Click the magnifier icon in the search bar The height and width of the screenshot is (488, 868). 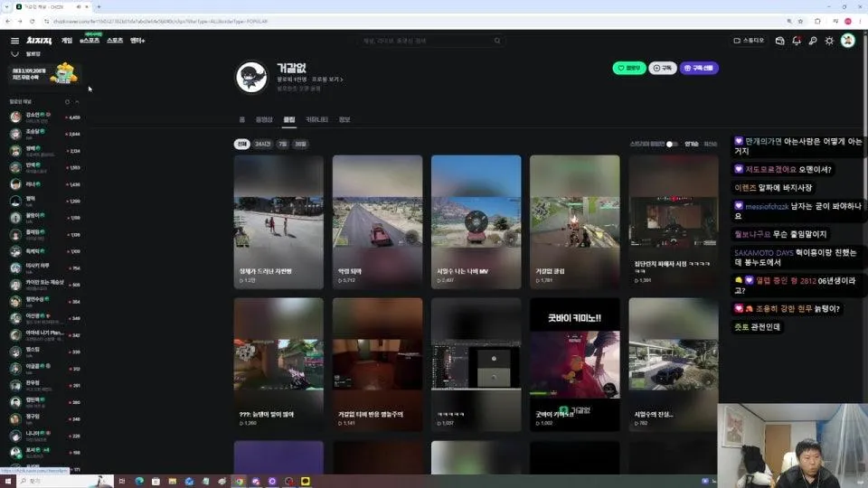[497, 41]
